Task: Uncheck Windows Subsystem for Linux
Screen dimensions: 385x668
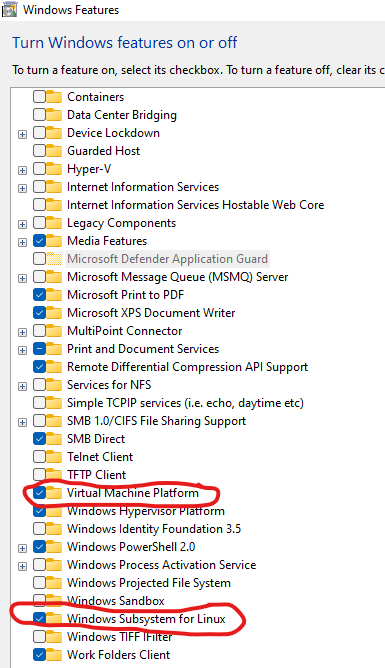Action: tap(39, 619)
